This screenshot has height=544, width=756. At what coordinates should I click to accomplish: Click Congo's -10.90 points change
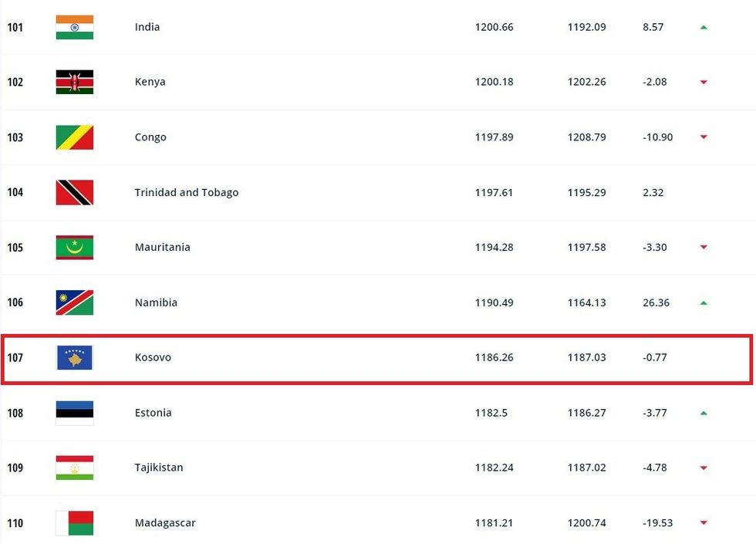[x=657, y=137]
